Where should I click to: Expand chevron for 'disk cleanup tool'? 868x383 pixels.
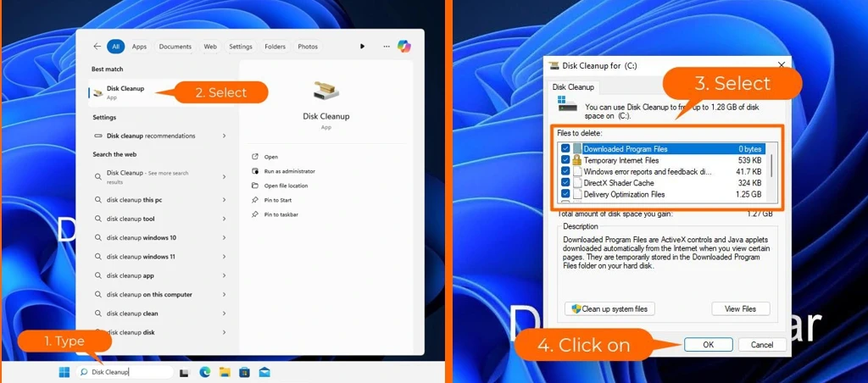(x=224, y=219)
